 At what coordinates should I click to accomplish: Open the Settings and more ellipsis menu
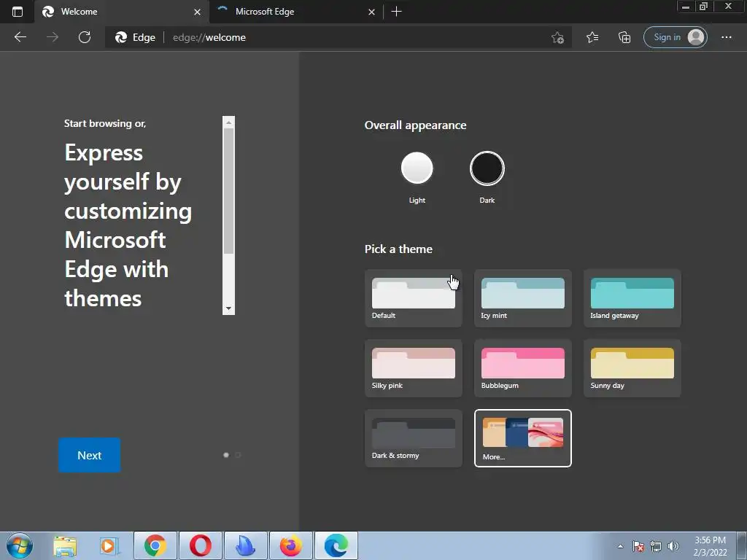pos(726,37)
